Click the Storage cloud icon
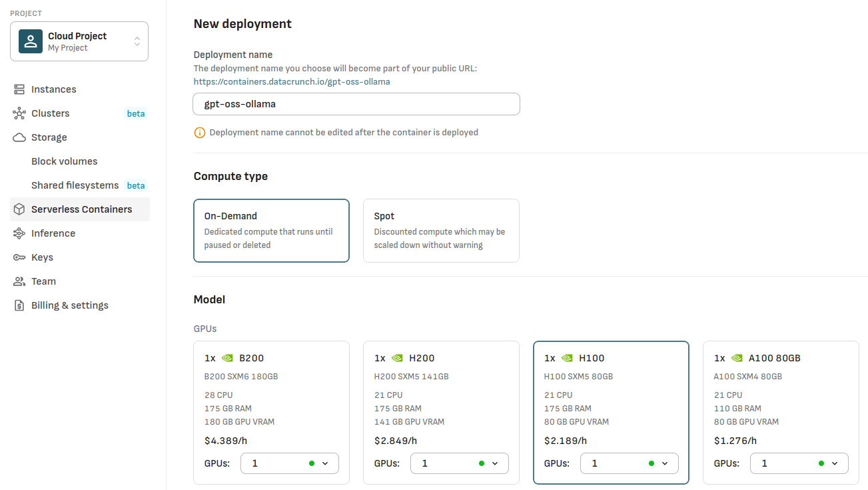This screenshot has width=868, height=490. 19,137
